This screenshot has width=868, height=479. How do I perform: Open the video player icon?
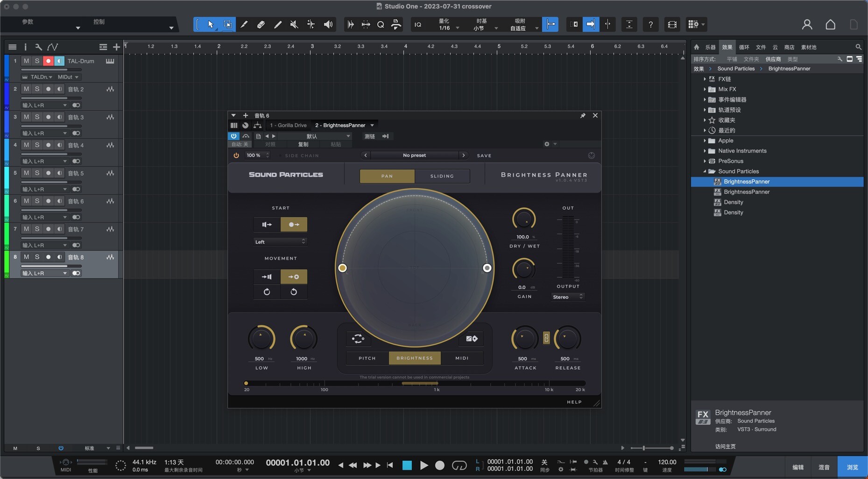point(672,24)
